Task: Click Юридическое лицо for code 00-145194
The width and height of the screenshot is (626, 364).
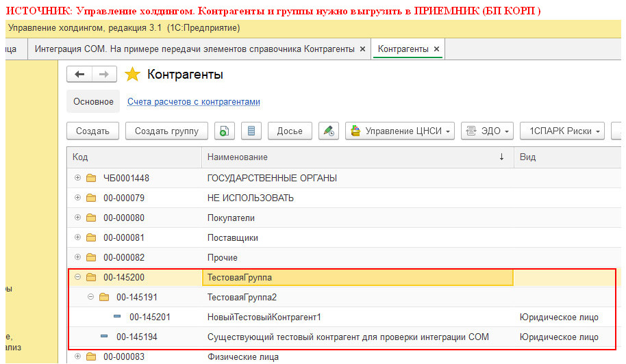Action: (x=558, y=337)
